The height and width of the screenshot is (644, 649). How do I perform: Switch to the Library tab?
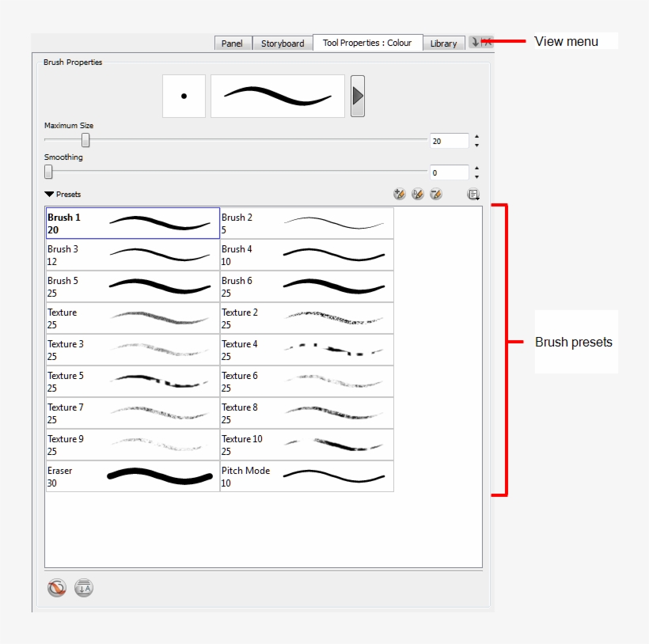[x=443, y=44]
